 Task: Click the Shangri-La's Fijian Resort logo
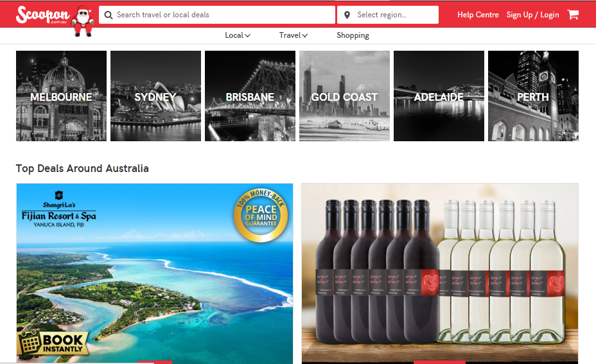point(59,209)
